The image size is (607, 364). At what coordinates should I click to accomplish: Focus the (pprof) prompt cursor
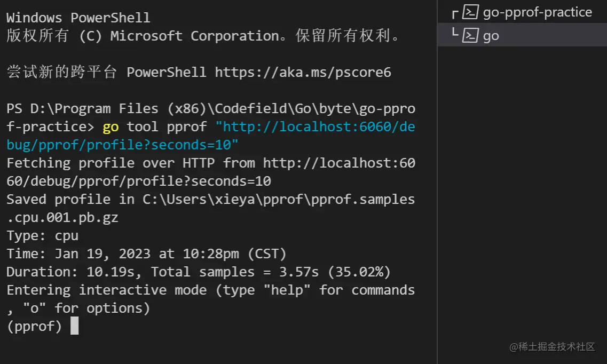click(x=74, y=326)
